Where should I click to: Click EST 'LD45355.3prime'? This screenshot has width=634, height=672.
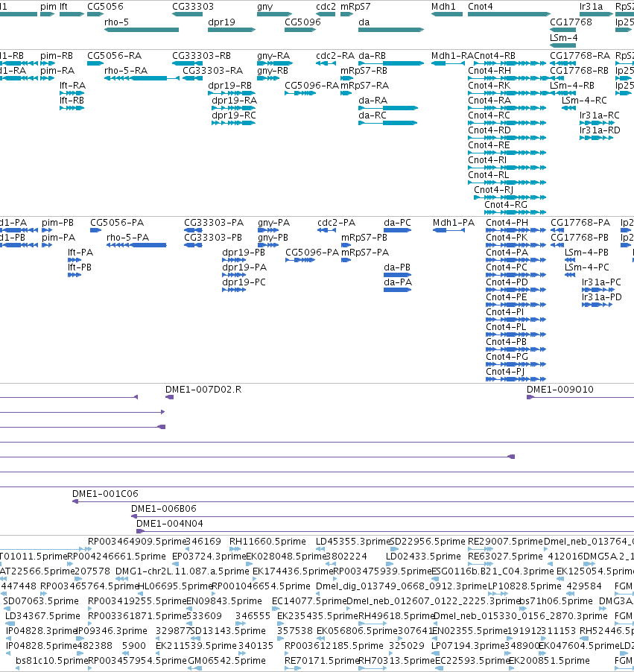click(353, 542)
